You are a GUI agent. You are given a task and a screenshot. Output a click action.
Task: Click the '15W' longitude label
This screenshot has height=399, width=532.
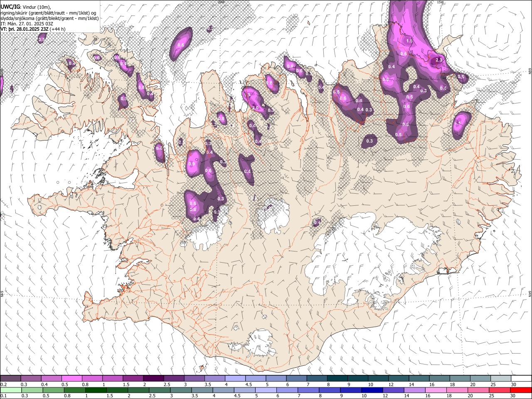click(x=440, y=2)
